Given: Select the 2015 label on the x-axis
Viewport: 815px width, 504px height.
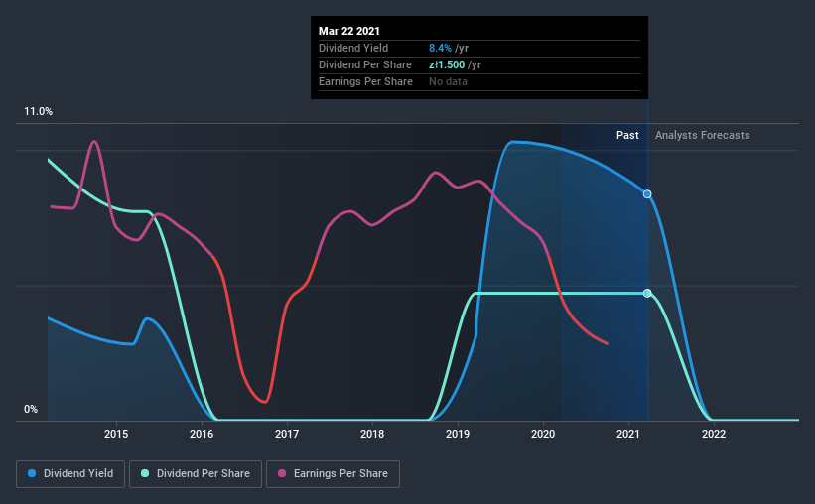Looking at the screenshot, I should [x=116, y=434].
